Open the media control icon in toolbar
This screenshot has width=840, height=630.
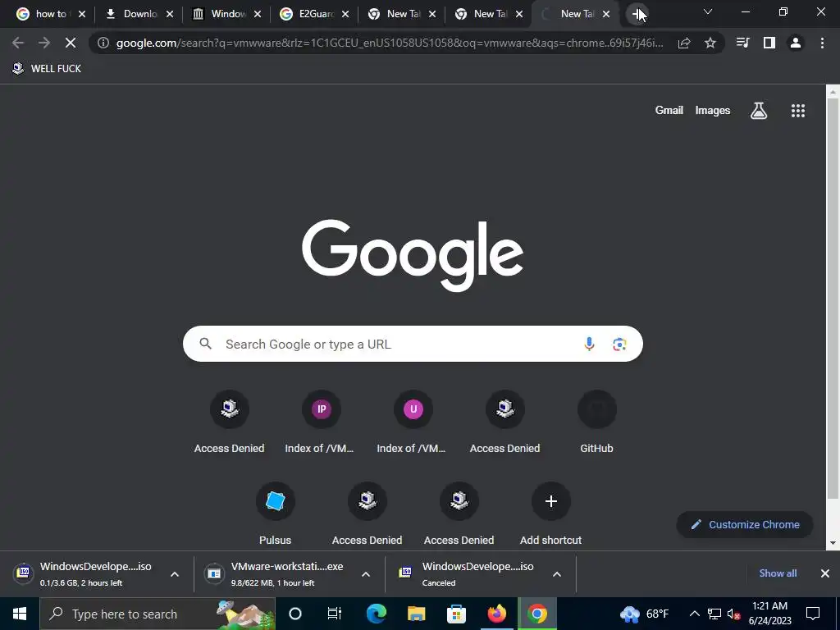742,43
